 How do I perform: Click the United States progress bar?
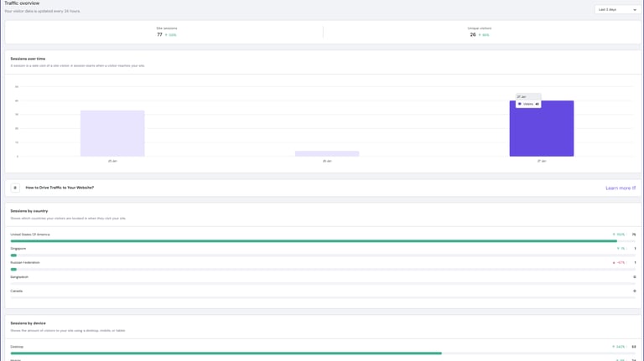tap(323, 241)
